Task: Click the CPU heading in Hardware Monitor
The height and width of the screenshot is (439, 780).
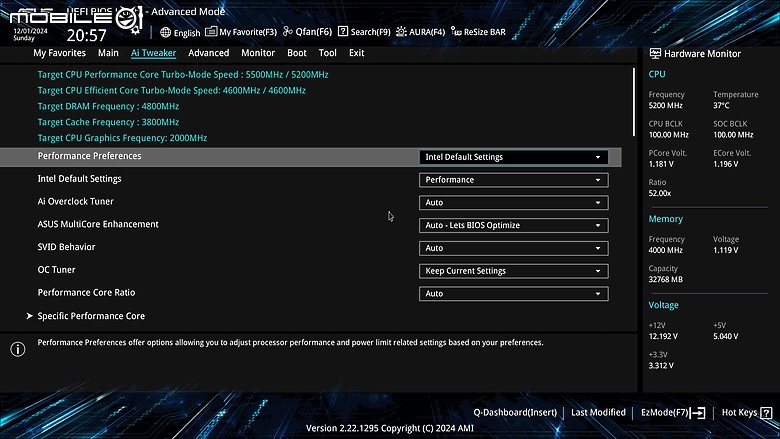Action: point(657,74)
